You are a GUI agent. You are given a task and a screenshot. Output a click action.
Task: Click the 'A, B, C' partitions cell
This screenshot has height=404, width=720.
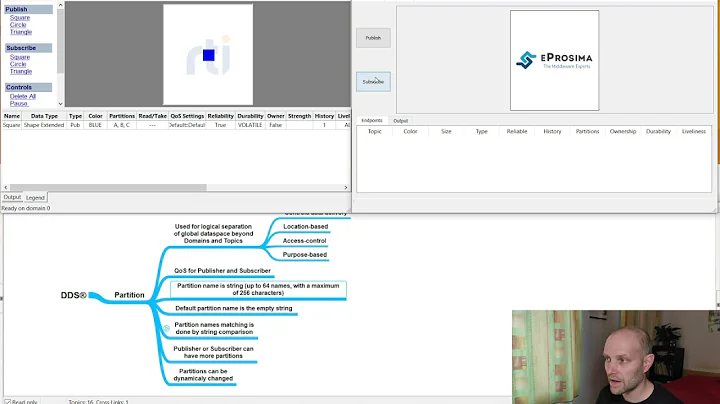tap(122, 125)
